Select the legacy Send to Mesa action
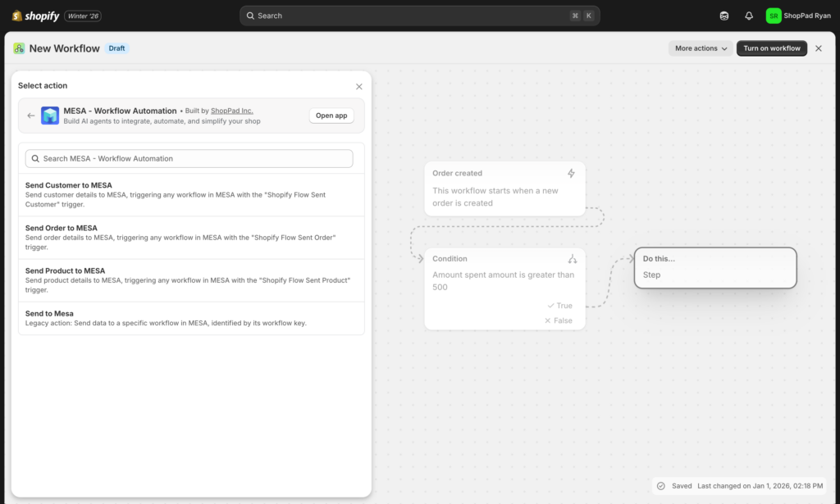This screenshot has height=504, width=840. (x=191, y=318)
